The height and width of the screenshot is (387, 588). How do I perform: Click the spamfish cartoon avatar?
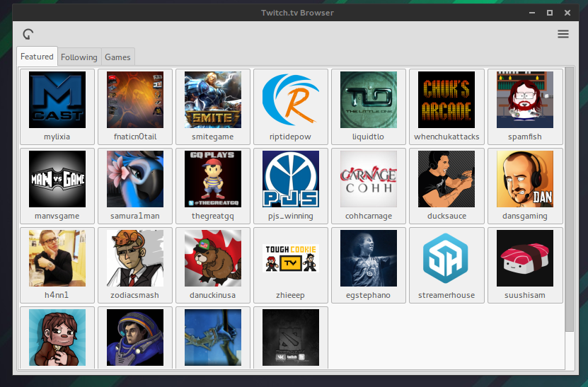pos(525,100)
